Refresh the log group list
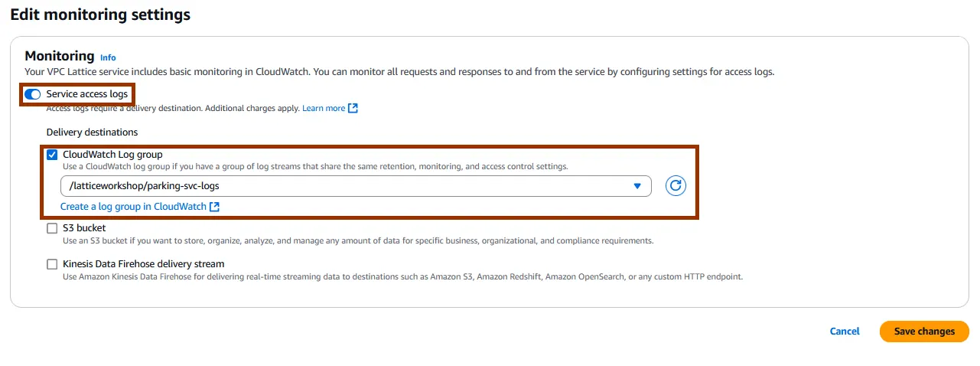This screenshot has height=366, width=980. [x=676, y=186]
